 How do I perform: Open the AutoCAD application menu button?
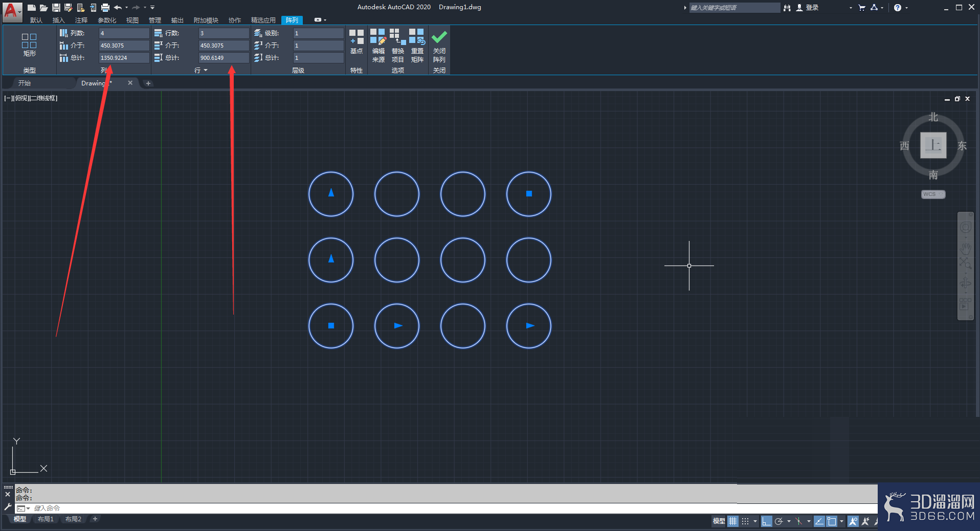[x=12, y=11]
